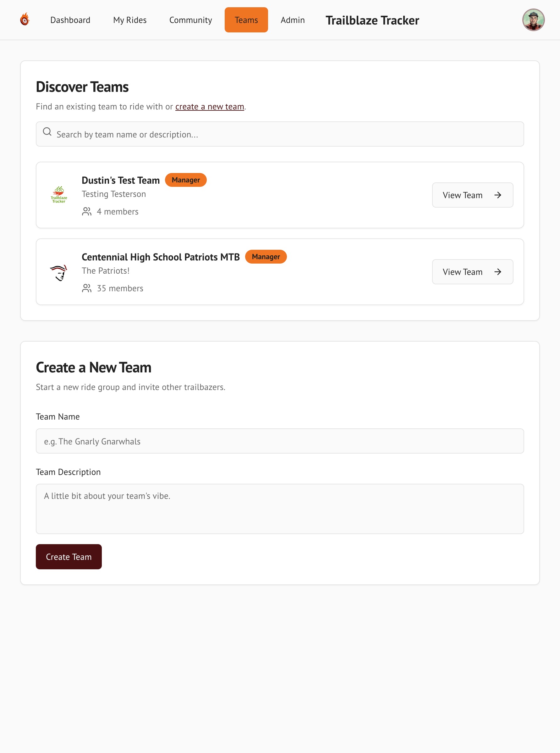Click arrow icon on Dustin's View Team
Screen dimensions: 560x753
pos(497,195)
